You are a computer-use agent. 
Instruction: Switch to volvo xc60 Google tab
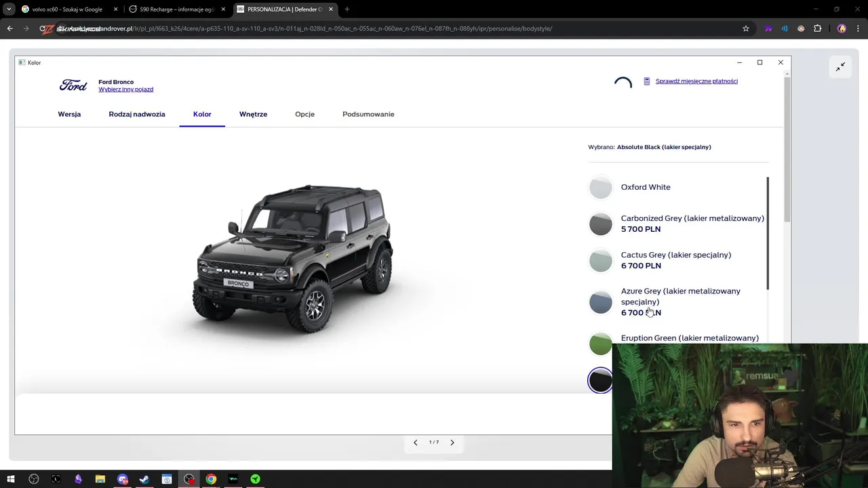coord(68,9)
